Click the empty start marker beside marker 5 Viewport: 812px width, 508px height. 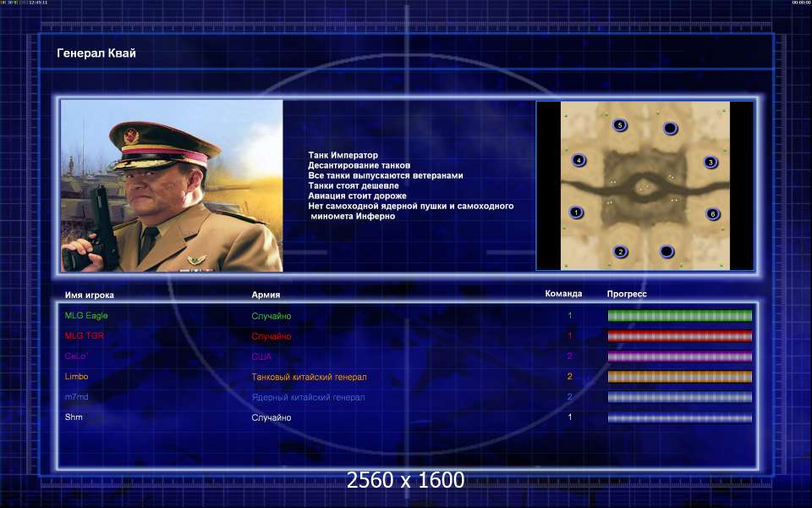(x=670, y=128)
